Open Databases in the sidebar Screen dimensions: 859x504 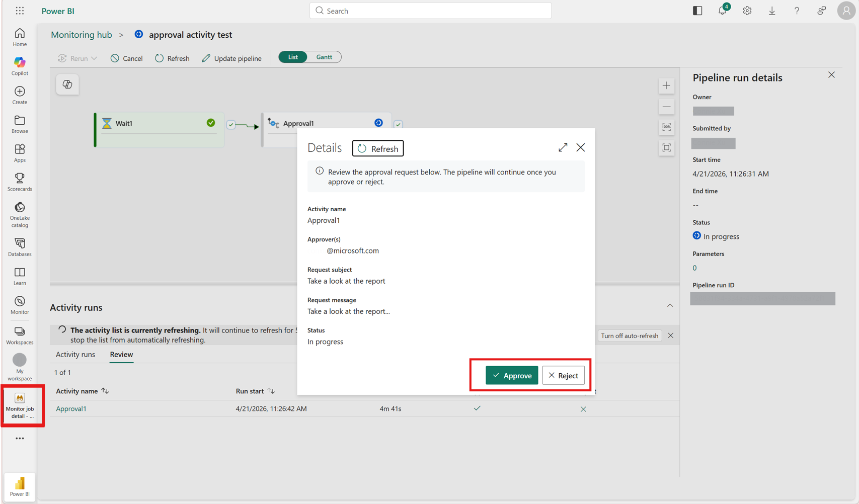20,247
